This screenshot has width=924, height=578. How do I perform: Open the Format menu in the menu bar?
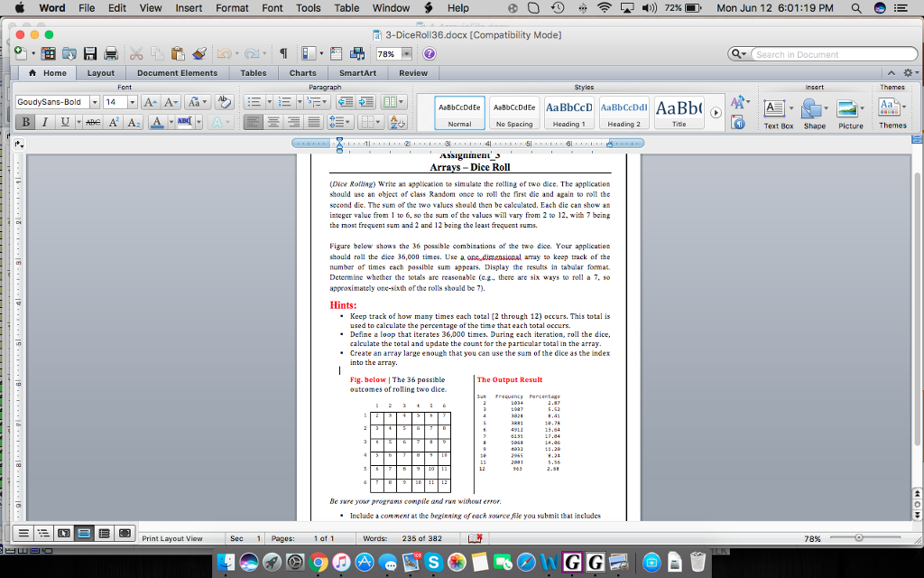click(232, 8)
